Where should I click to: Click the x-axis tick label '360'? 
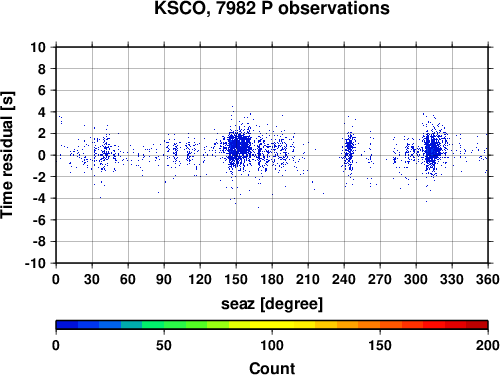point(488,279)
